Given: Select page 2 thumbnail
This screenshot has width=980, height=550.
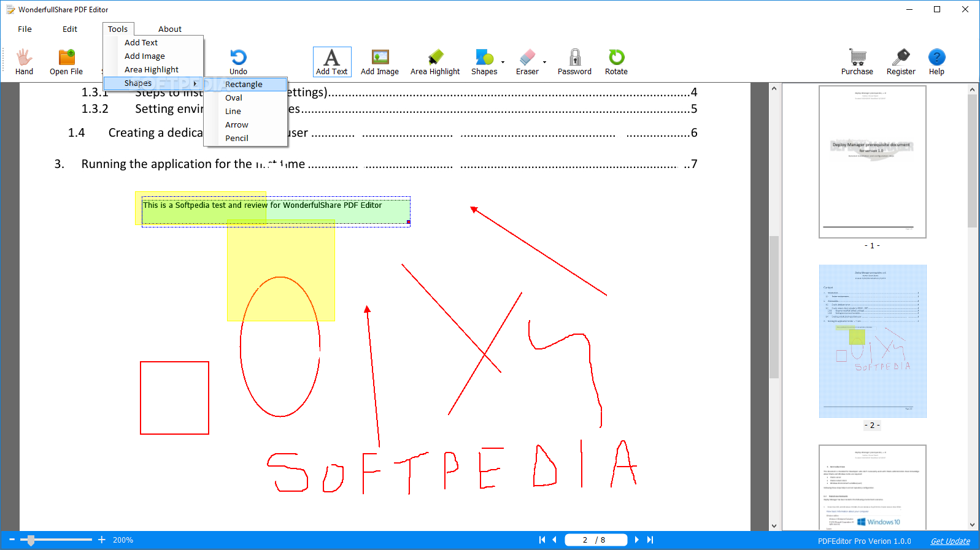Looking at the screenshot, I should coord(872,341).
